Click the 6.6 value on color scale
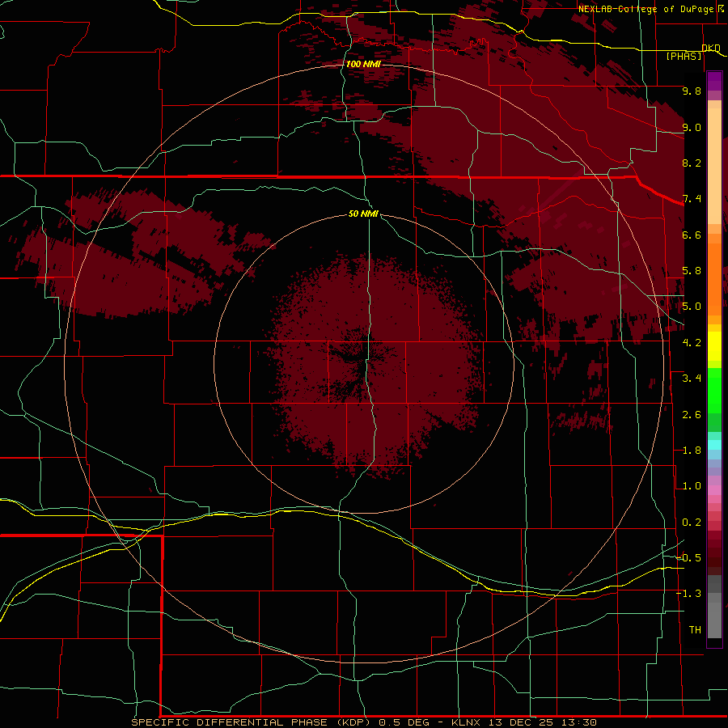The height and width of the screenshot is (728, 728). coord(692,235)
